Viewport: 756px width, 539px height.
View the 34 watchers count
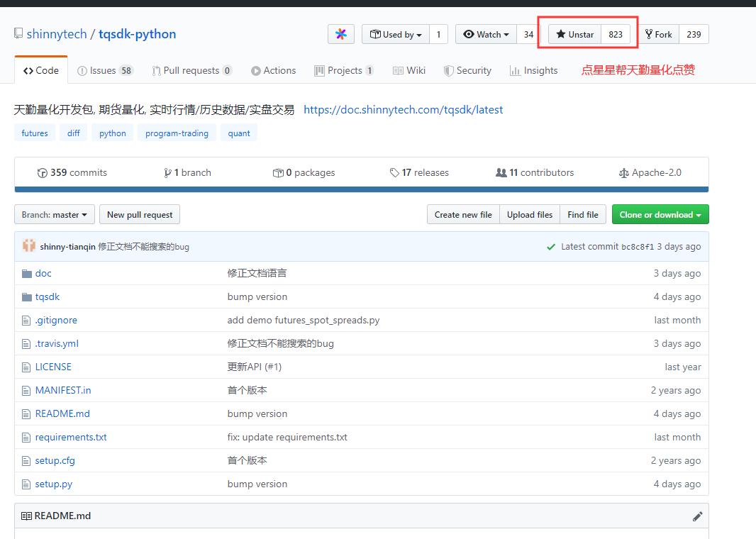click(528, 34)
